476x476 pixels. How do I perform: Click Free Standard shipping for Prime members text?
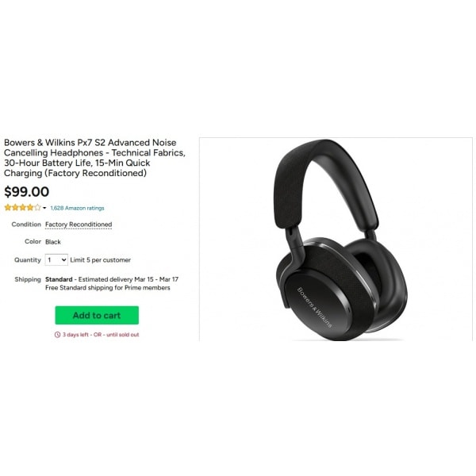pos(108,288)
